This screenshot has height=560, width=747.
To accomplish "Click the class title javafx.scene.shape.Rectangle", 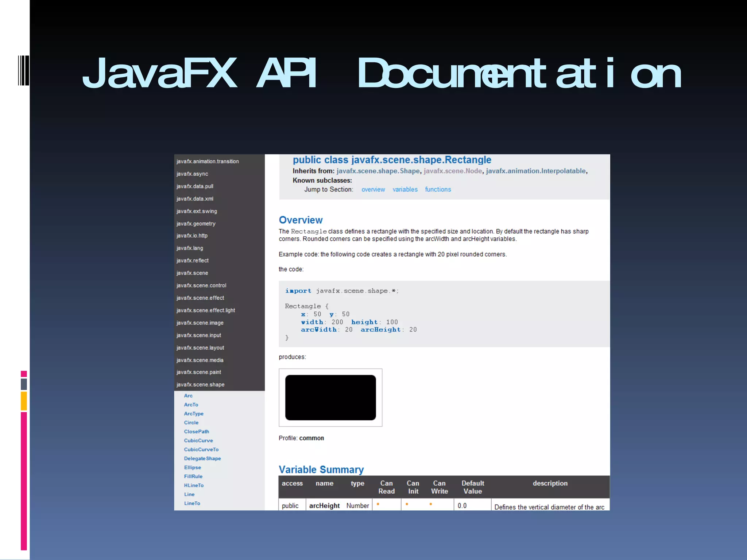I will coord(421,160).
